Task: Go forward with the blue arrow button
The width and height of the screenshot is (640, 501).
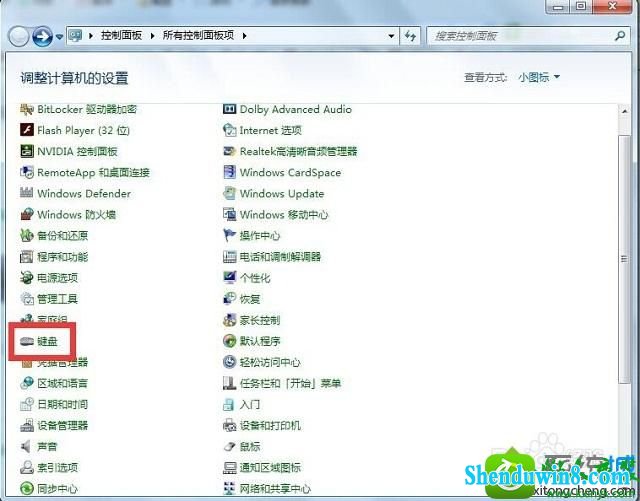Action: click(42, 36)
